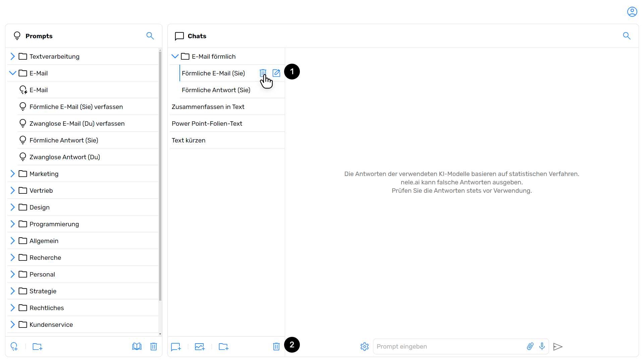
Task: Expand the Vertrieb folder in Prompts
Action: (13, 190)
